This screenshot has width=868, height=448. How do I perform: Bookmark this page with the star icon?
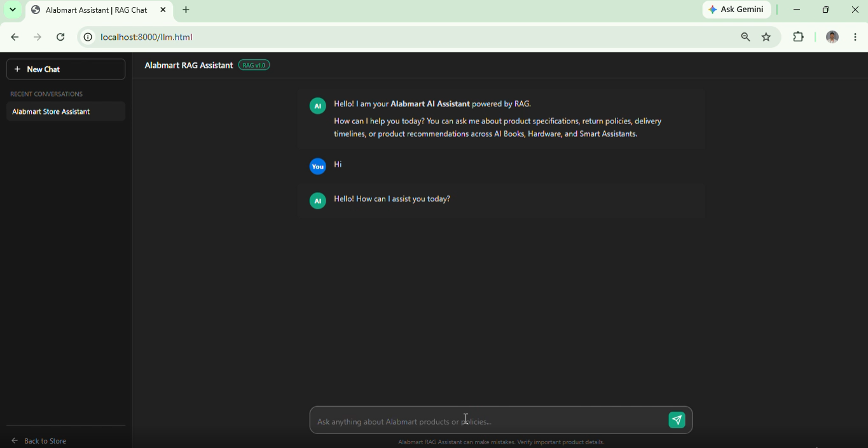tap(766, 37)
